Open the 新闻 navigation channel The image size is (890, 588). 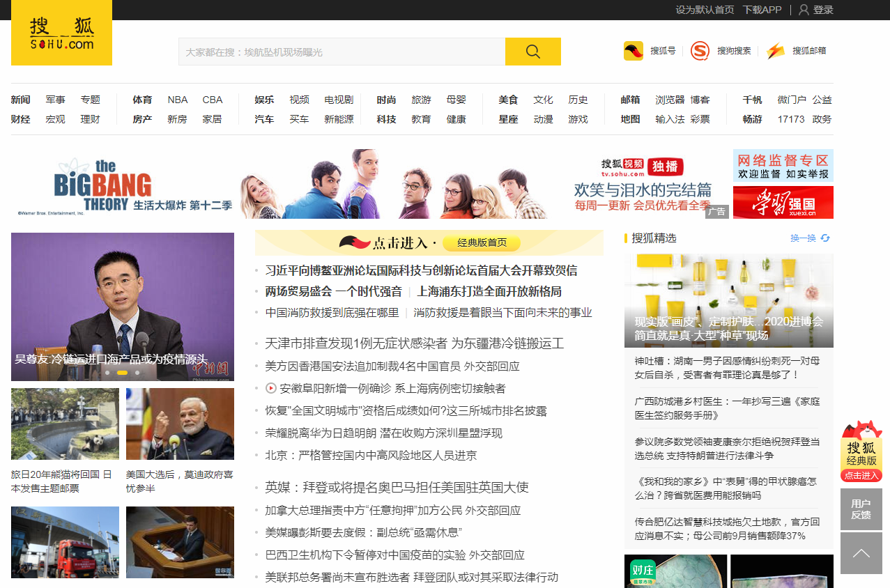(x=21, y=100)
